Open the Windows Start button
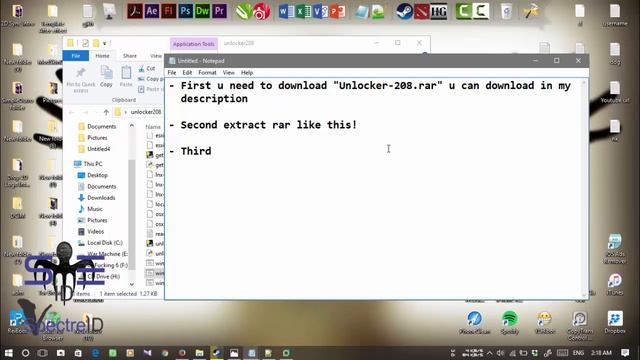Viewport: 640px width, 360px height. (8, 353)
